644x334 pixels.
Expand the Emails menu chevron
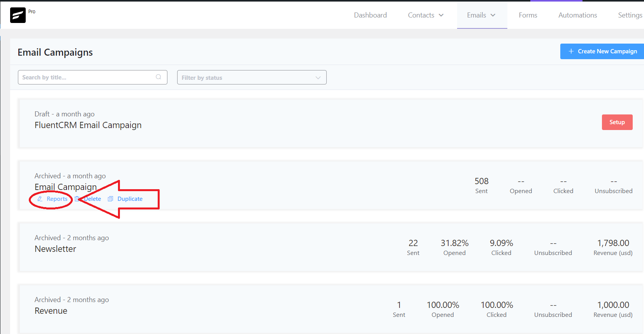pos(493,15)
